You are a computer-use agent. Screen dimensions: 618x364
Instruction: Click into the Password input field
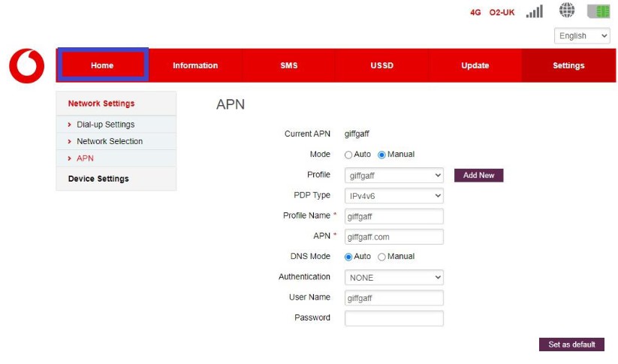tap(394, 318)
